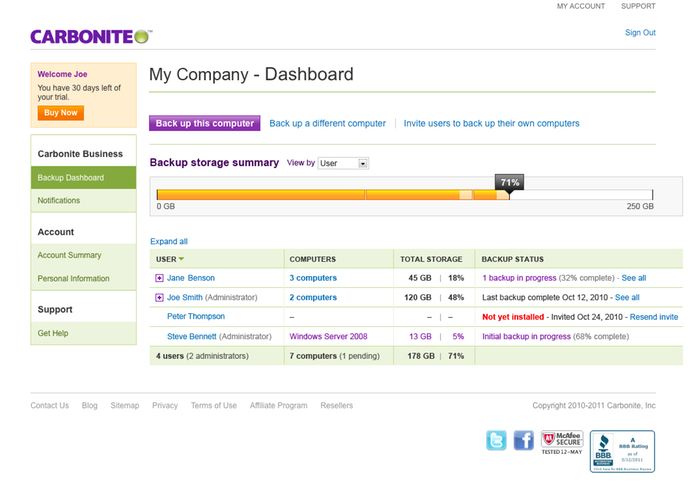Click See all in Jane Benson's row
The image size is (695, 484).
[634, 278]
